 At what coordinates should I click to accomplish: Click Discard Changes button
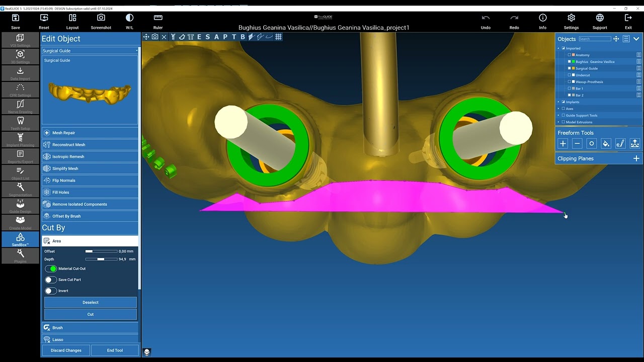tap(66, 350)
